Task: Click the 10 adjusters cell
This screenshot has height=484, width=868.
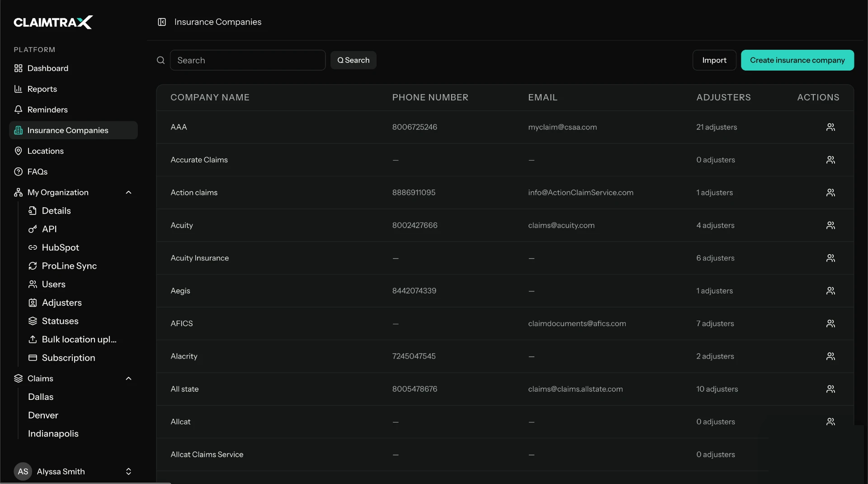Action: coord(717,389)
